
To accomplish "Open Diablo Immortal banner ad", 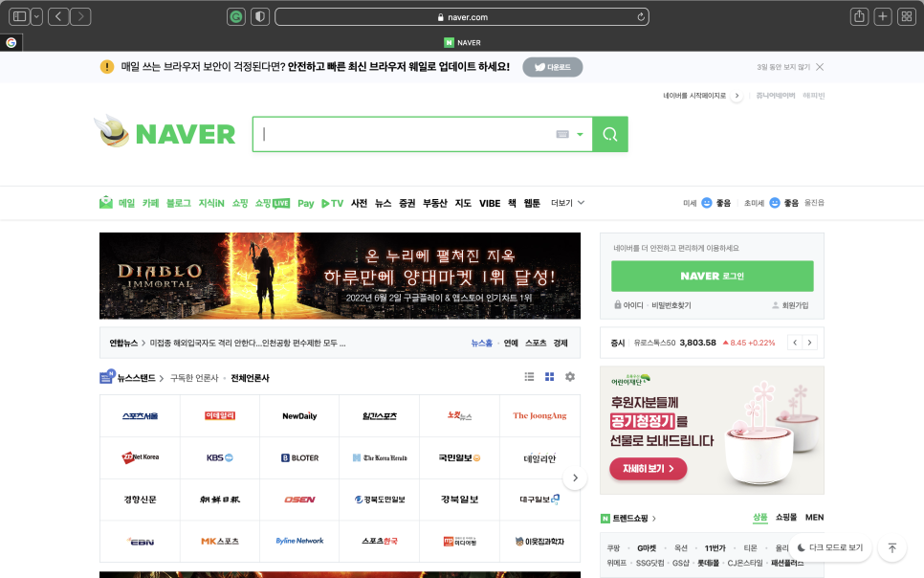I will (340, 276).
